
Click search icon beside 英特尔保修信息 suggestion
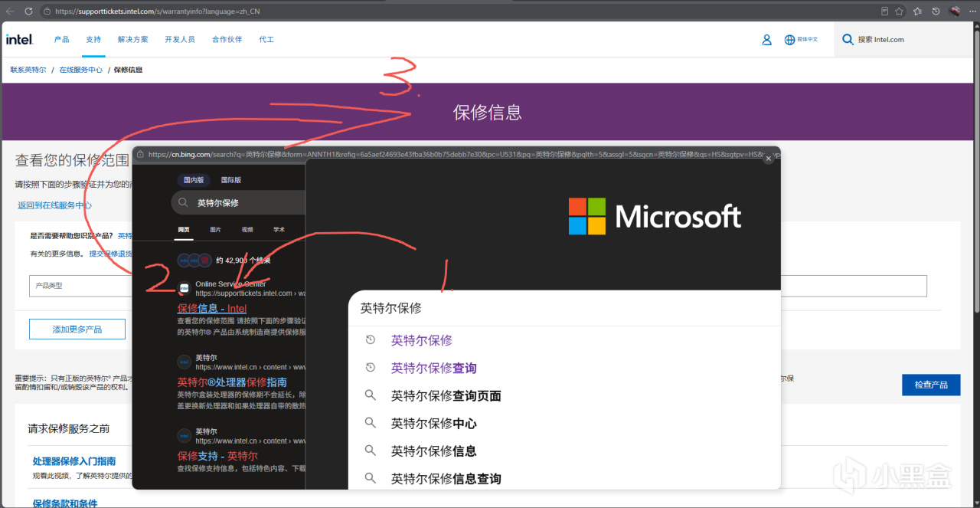click(x=370, y=451)
